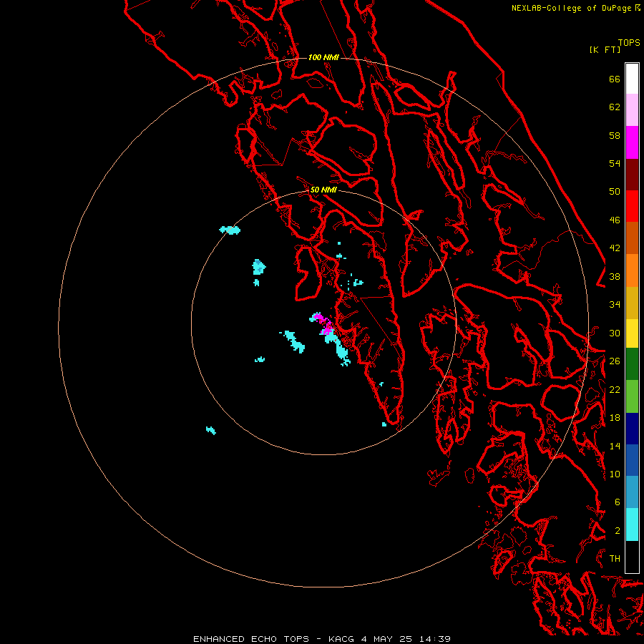The height and width of the screenshot is (644, 644).
Task: Click the TH threshold label
Action: (615, 559)
